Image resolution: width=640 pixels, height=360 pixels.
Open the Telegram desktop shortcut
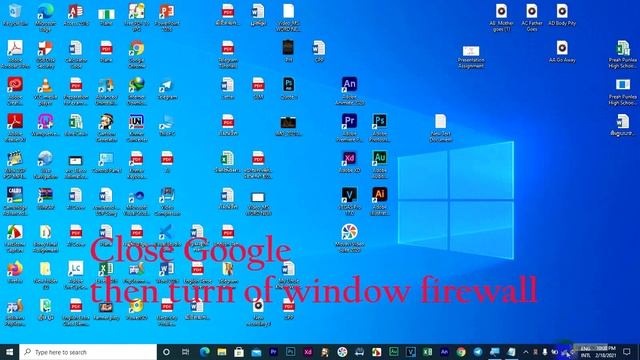167,90
